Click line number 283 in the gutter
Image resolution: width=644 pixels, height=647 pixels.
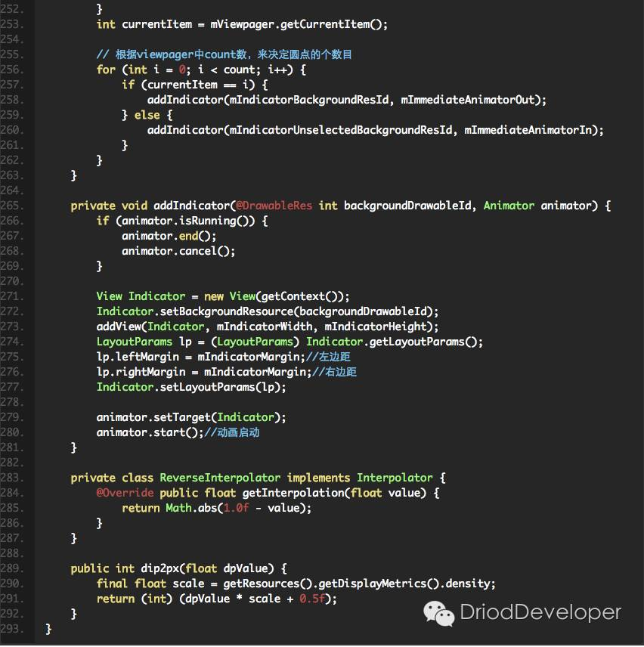(11, 478)
